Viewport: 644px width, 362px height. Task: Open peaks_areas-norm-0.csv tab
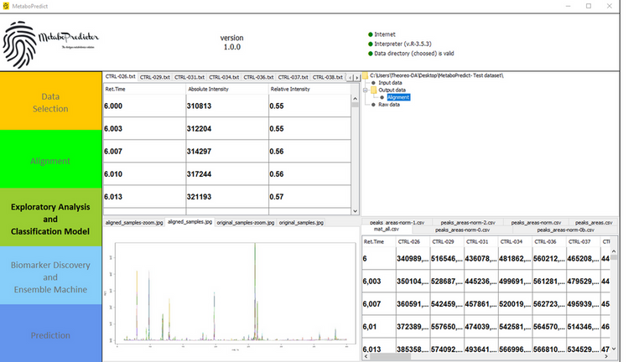tap(462, 230)
